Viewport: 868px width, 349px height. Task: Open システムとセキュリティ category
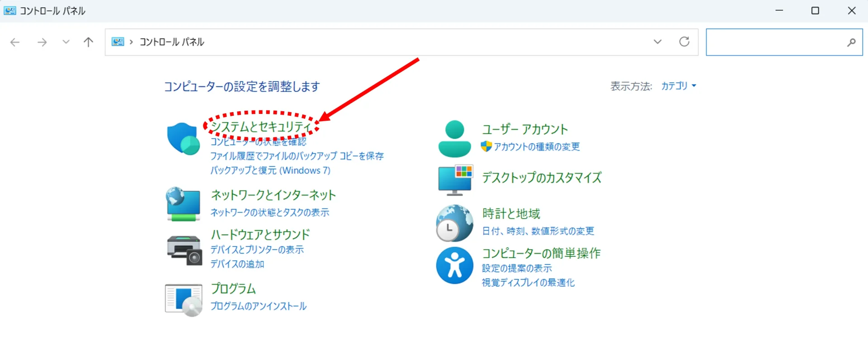[x=261, y=126]
